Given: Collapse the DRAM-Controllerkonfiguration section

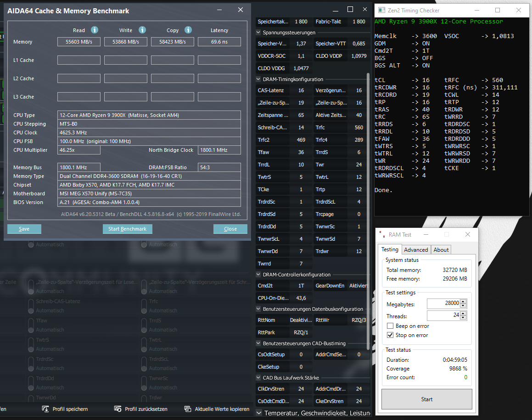Looking at the screenshot, I should (x=258, y=275).
